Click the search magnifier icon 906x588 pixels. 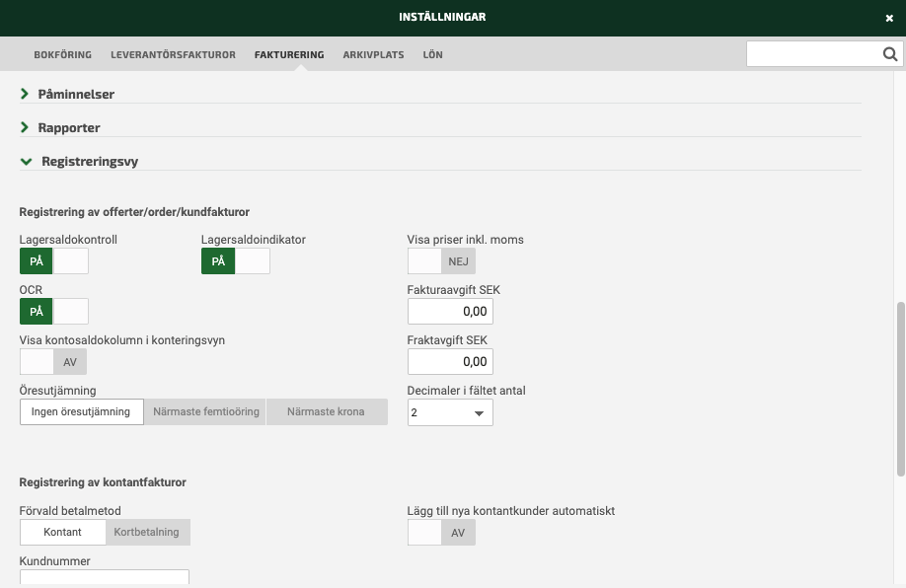(889, 54)
